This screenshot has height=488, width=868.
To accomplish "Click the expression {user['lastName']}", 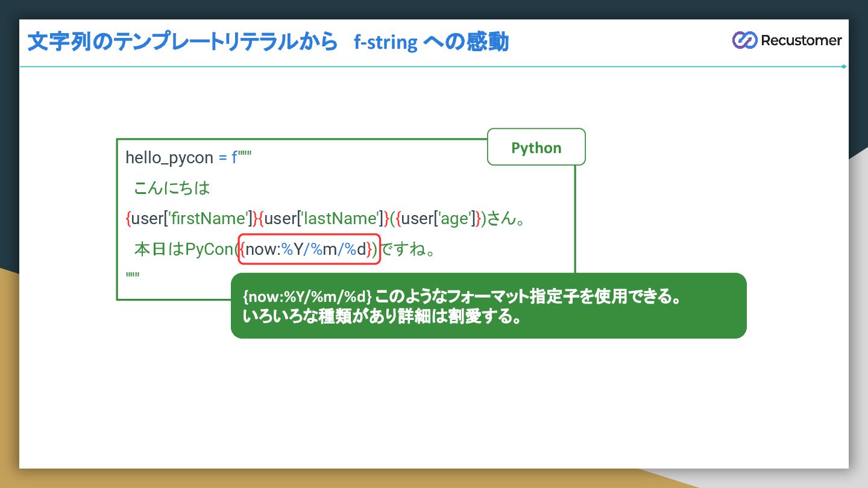I will 324,219.
